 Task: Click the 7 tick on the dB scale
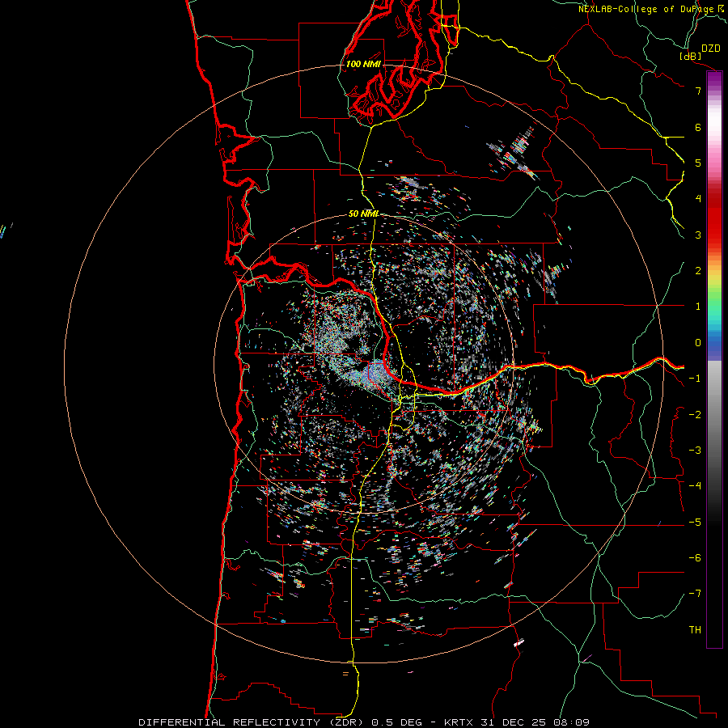coord(698,91)
